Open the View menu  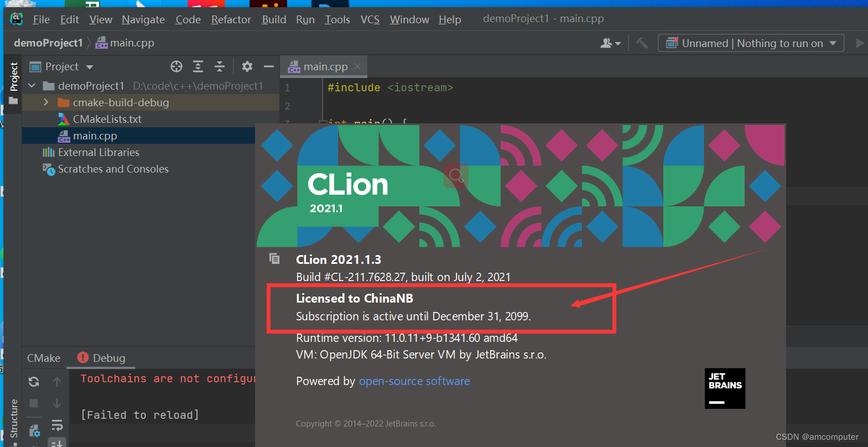tap(101, 19)
